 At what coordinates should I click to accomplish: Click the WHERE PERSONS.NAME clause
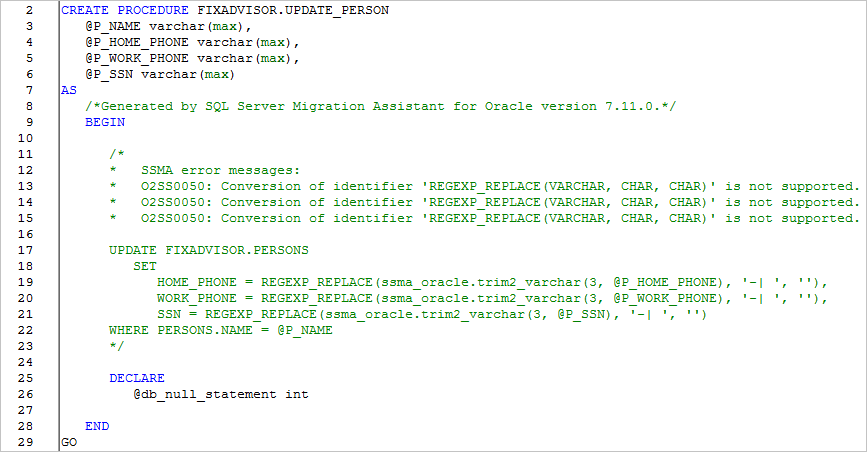pos(221,330)
